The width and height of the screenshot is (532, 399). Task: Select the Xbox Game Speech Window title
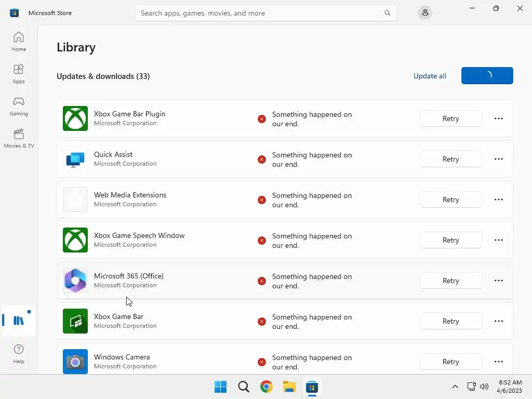[x=139, y=235]
